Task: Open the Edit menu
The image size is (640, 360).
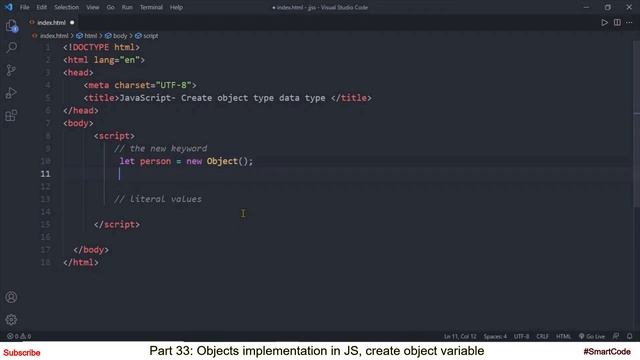Action: point(42,7)
